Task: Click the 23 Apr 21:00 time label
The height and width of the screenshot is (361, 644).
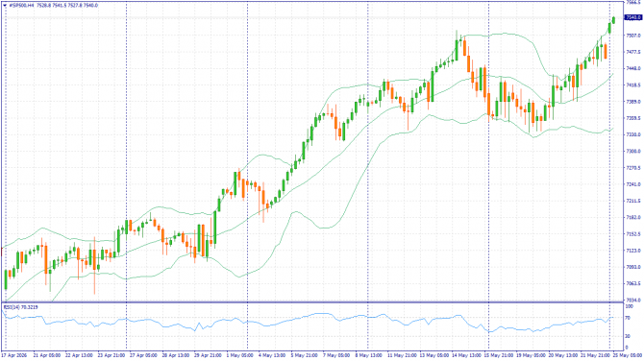Action: point(111,355)
